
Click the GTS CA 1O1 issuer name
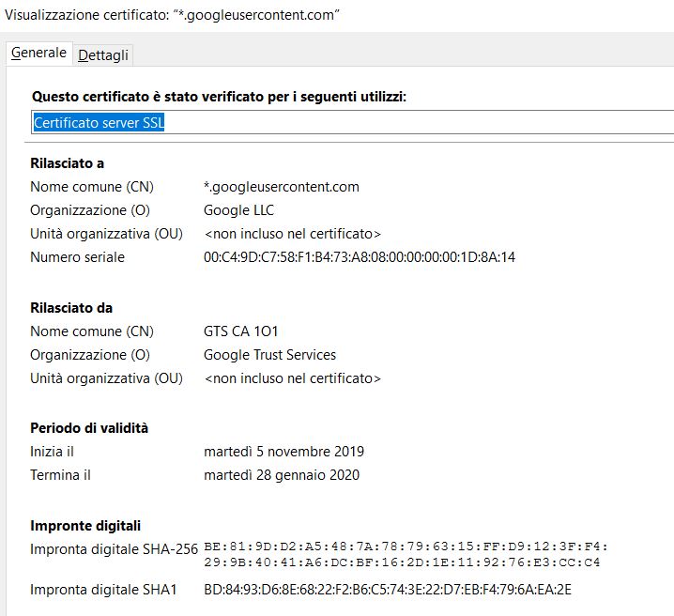(240, 331)
